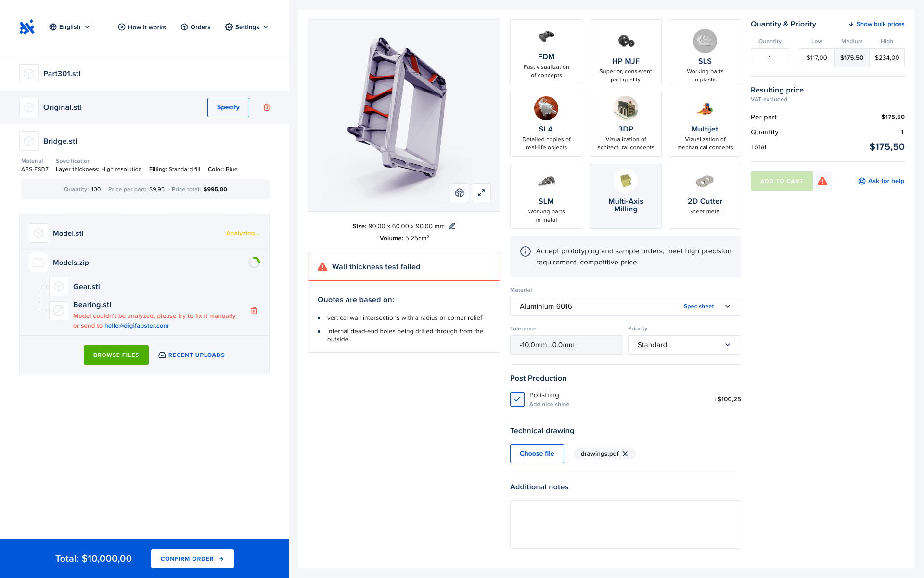Delete Original.stl with the trash icon
Viewport: 924px width, 578px height.
[267, 107]
